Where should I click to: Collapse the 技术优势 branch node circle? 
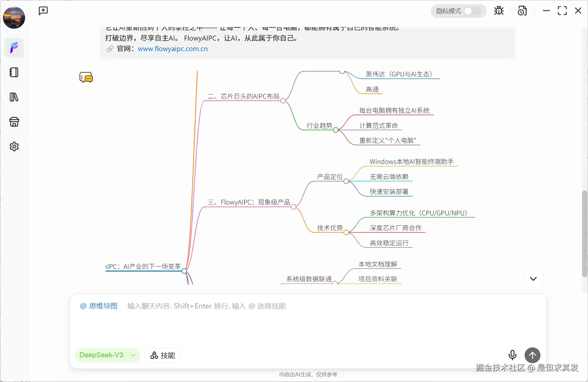coord(346,232)
